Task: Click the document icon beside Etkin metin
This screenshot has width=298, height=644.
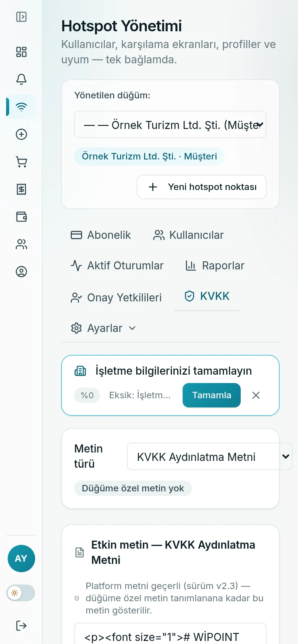Action: (x=79, y=552)
